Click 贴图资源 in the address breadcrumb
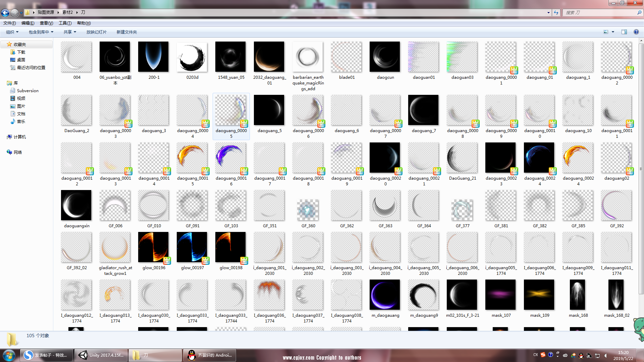Screen dimensions: 644x362 [x=46, y=12]
